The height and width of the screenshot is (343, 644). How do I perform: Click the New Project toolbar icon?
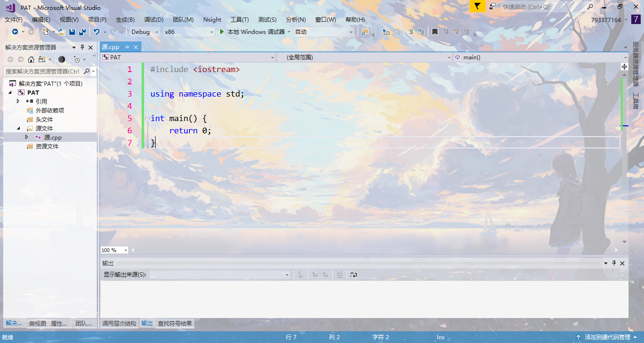(45, 32)
